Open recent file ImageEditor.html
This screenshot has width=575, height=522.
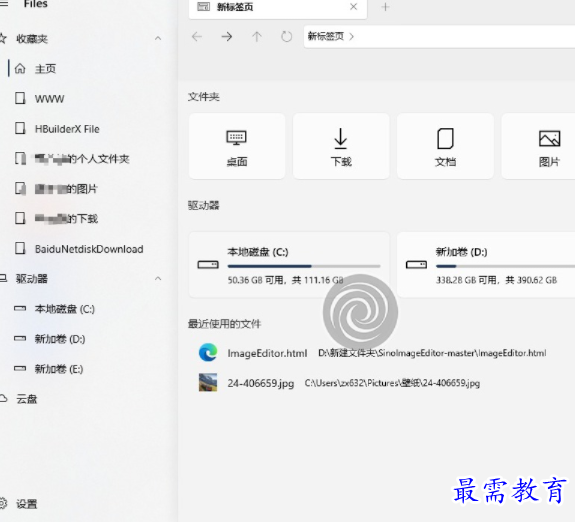click(x=267, y=353)
